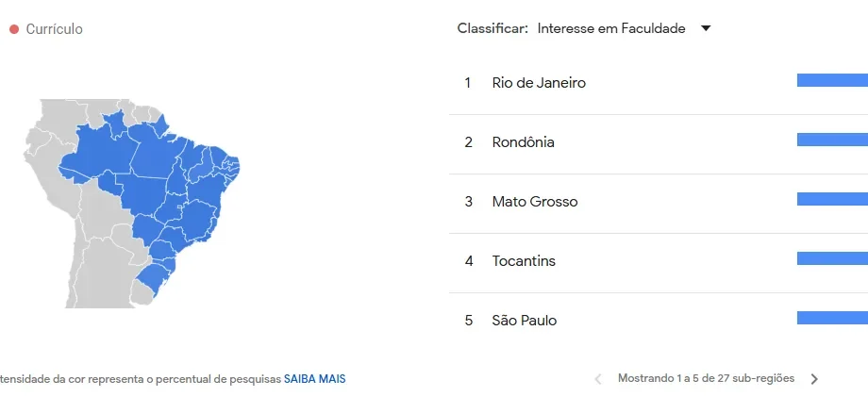This screenshot has width=868, height=397.
Task: Open the Classificar dropdown arrow
Action: tap(706, 28)
